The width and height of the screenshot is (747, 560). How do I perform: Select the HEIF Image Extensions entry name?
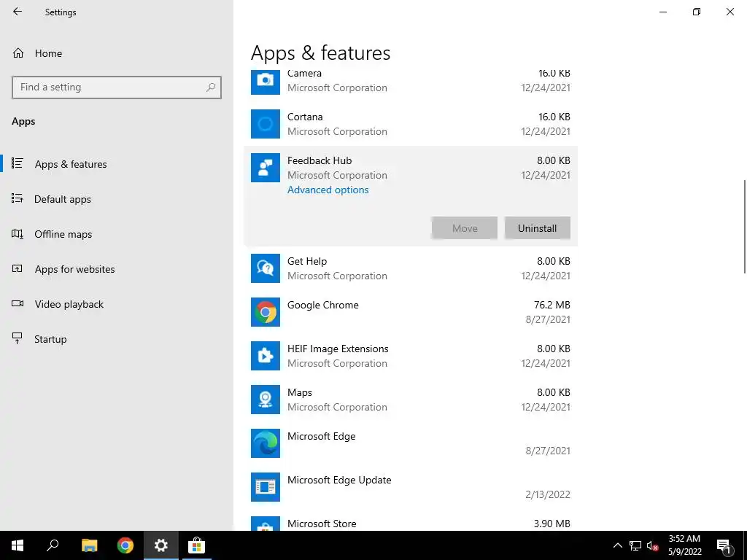pos(338,349)
